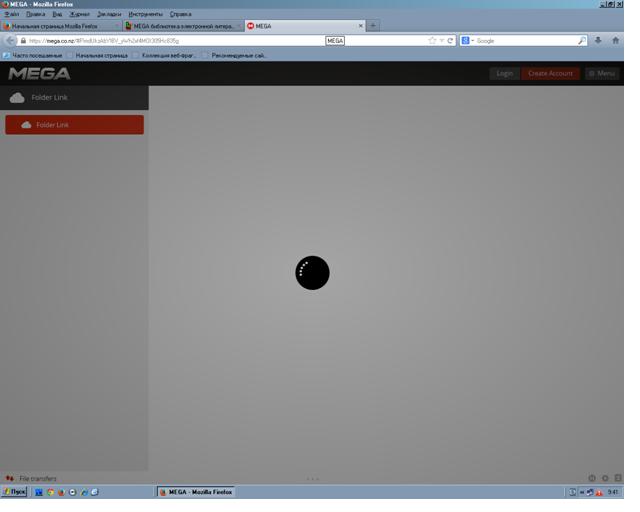
Task: Click the search magnifier icon
Action: (582, 40)
